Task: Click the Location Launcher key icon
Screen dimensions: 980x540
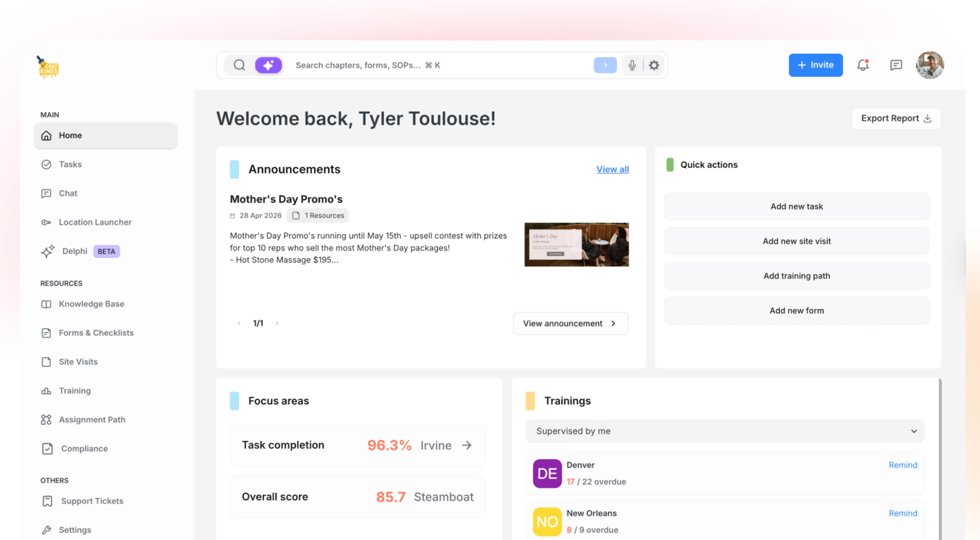Action: pos(46,222)
